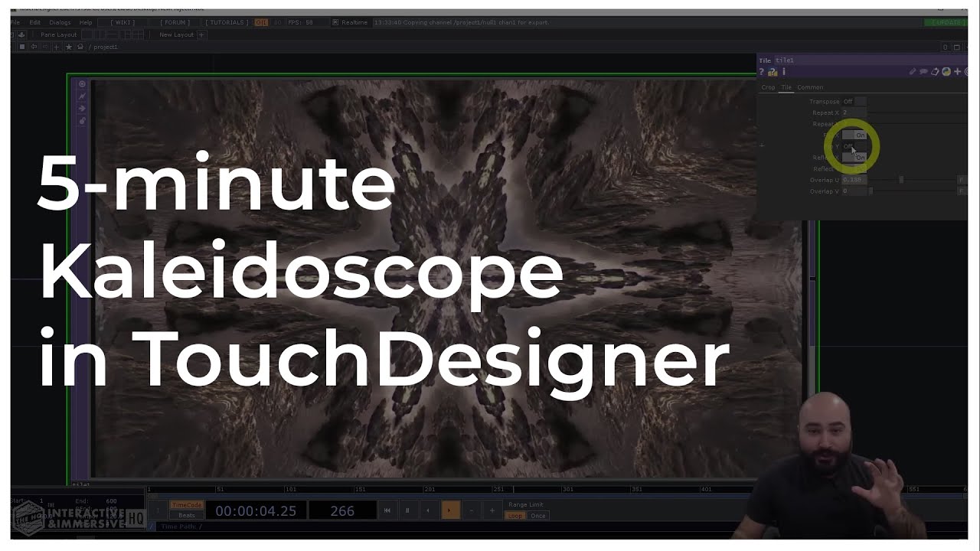Open the WIKI link button
980x551 pixels.
122,22
